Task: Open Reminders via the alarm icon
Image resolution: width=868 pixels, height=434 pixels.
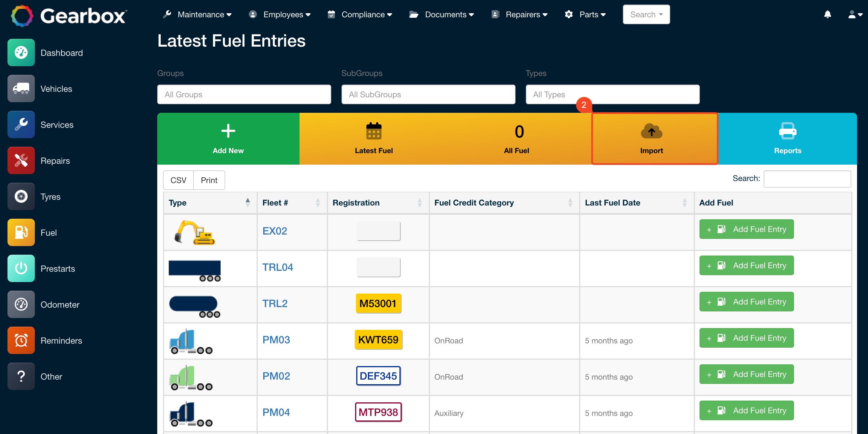Action: coord(21,340)
